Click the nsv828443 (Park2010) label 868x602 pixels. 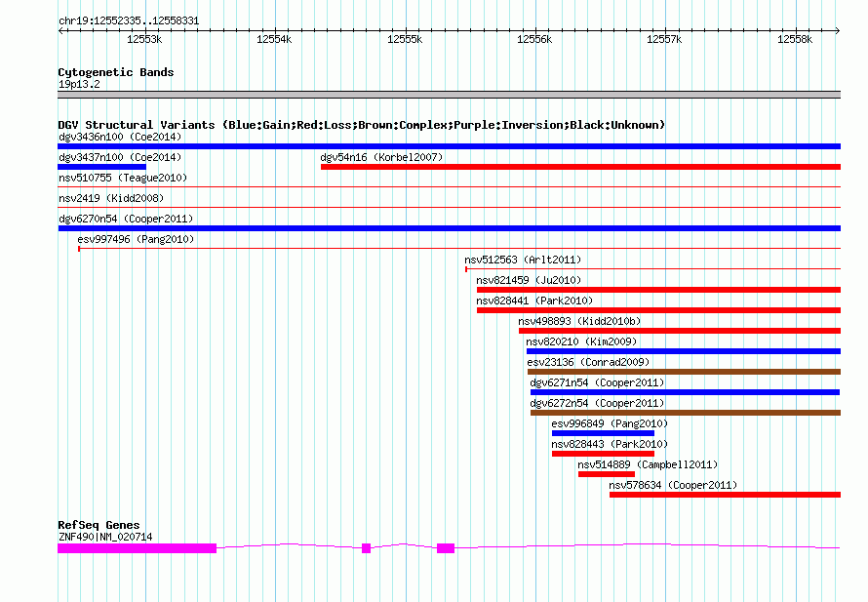click(x=610, y=444)
